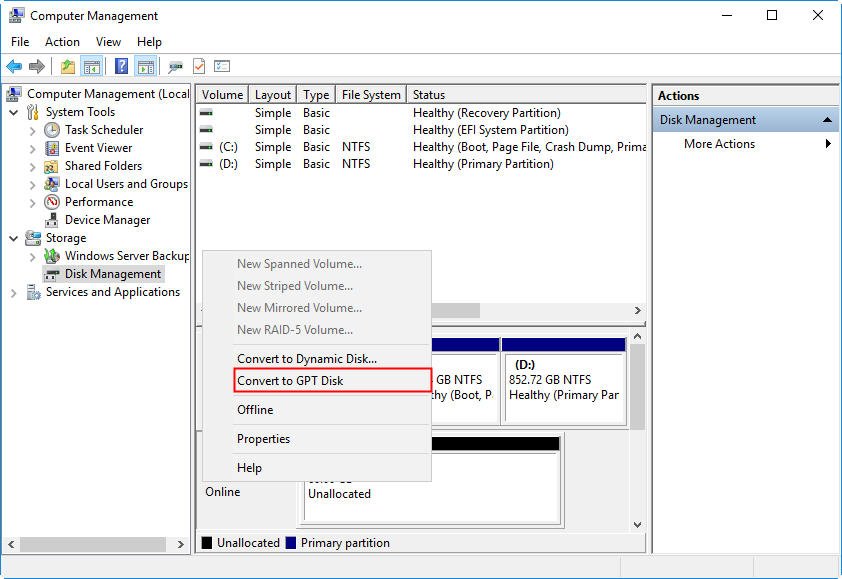Toggle Show/Hide Console Tree toolbar icon

point(91,67)
